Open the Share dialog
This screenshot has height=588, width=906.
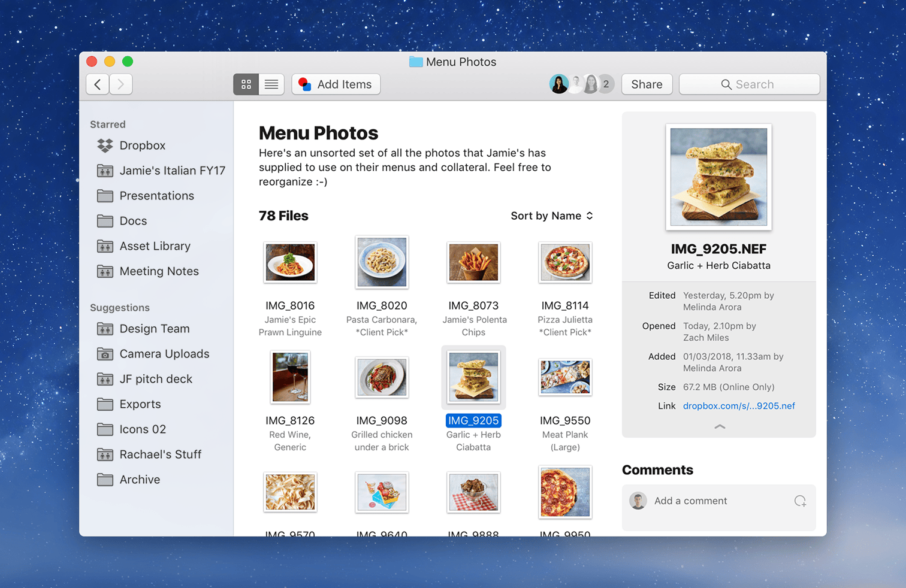(647, 84)
